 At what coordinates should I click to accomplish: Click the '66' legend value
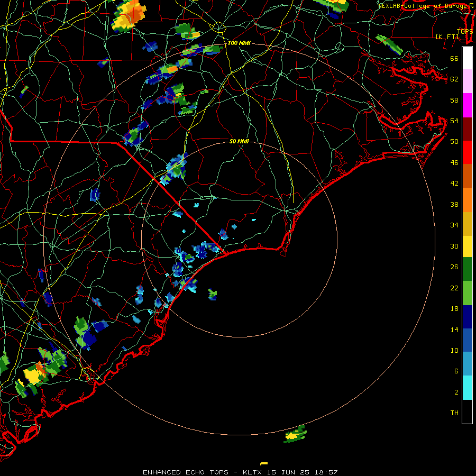[454, 58]
